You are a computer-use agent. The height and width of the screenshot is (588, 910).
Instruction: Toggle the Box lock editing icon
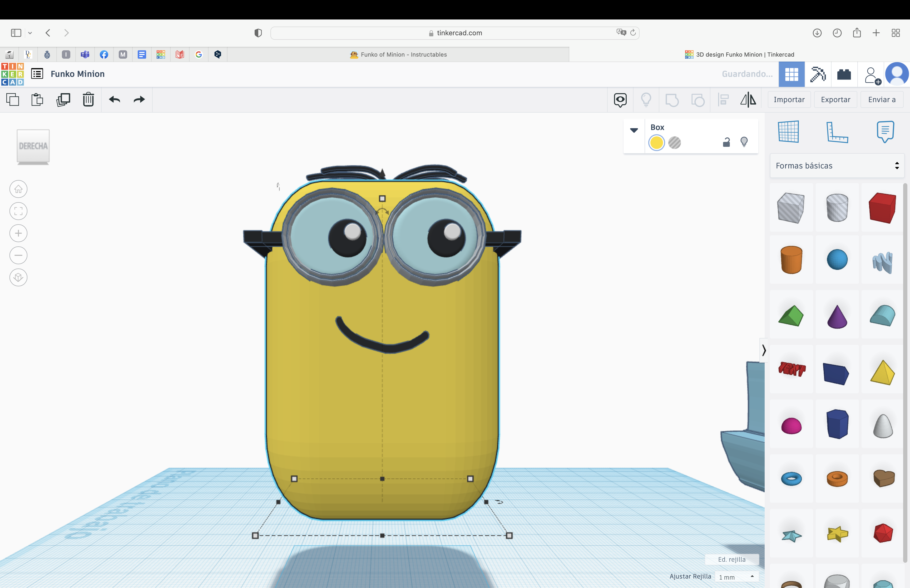tap(726, 142)
